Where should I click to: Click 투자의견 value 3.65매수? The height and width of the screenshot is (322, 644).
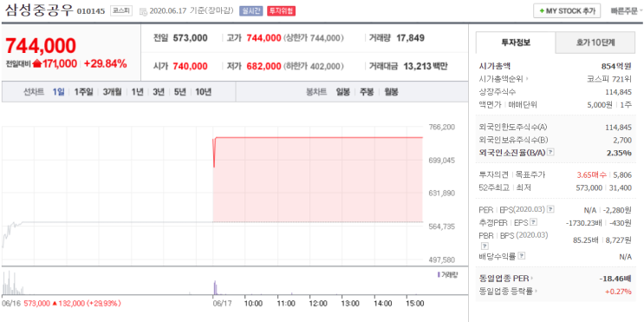coord(592,174)
